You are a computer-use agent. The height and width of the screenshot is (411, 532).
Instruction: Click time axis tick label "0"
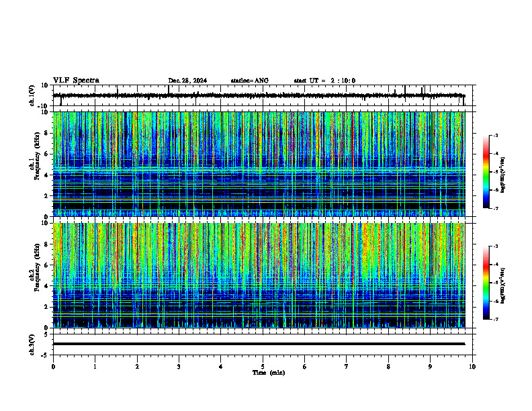[x=53, y=367]
